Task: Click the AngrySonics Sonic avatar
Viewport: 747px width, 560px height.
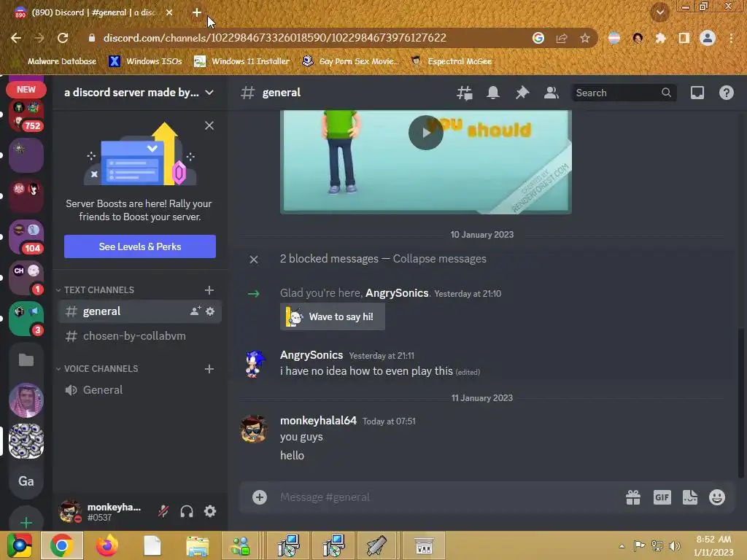Action: click(255, 363)
